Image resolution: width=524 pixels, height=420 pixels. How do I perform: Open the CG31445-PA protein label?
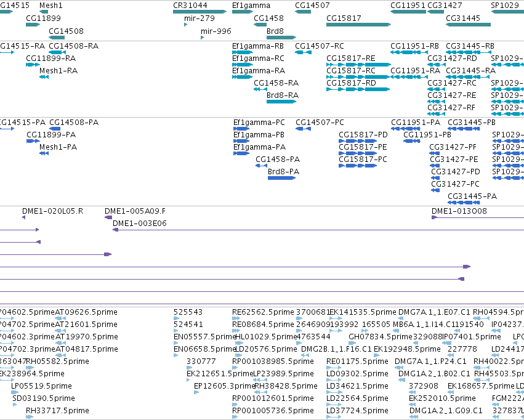coord(472,196)
